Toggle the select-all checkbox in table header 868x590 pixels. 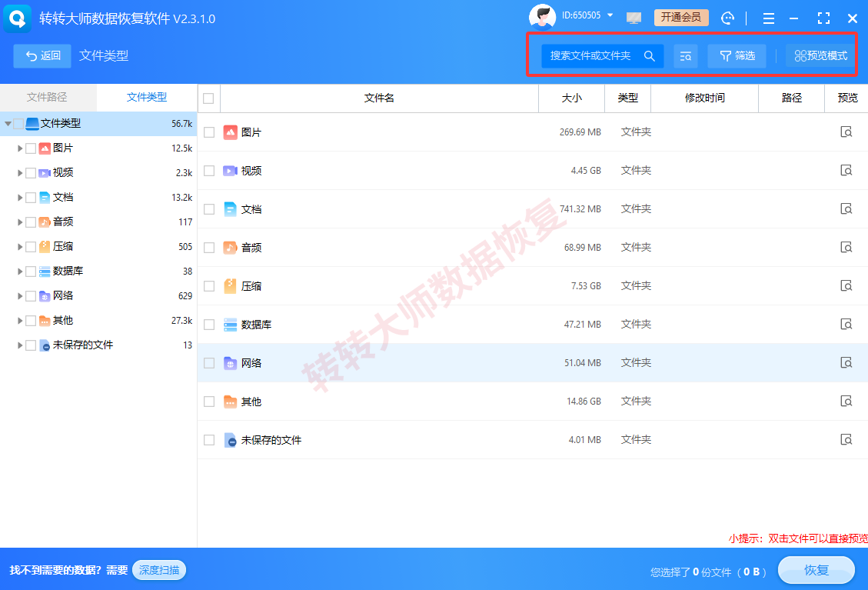coord(208,98)
